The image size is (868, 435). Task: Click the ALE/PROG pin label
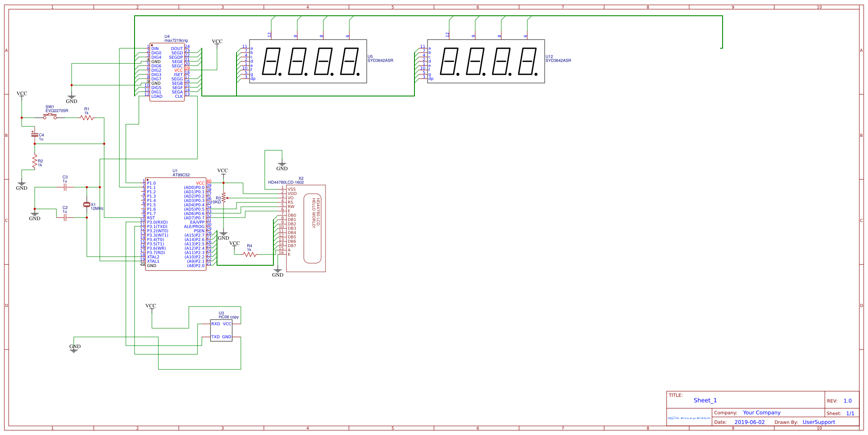click(x=194, y=227)
